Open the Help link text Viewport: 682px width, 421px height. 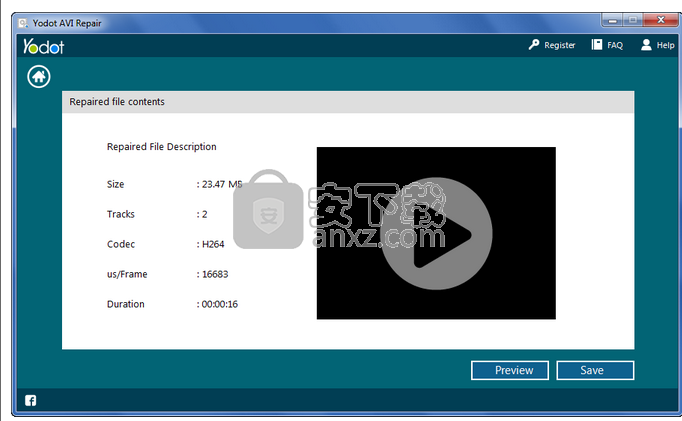pyautogui.click(x=665, y=45)
